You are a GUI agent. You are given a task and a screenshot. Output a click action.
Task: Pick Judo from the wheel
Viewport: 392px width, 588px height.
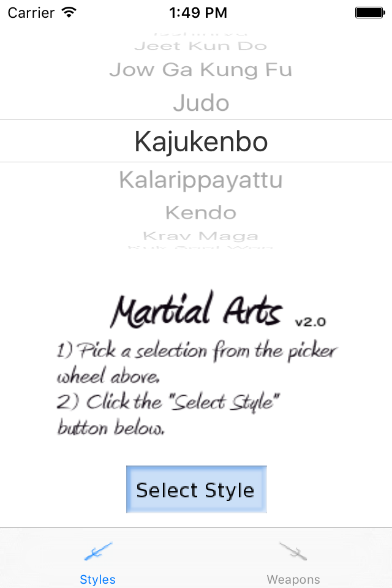[x=201, y=103]
